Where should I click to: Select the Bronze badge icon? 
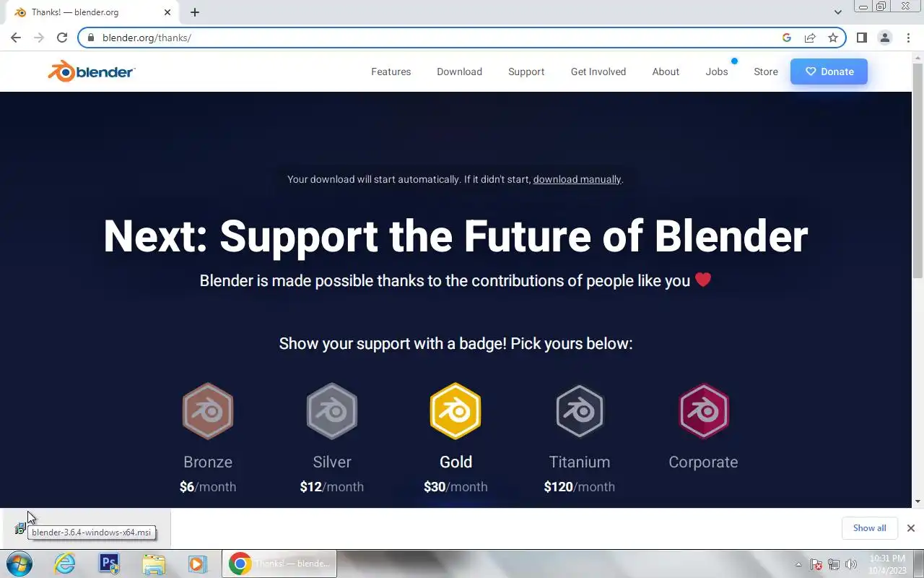[x=208, y=411]
